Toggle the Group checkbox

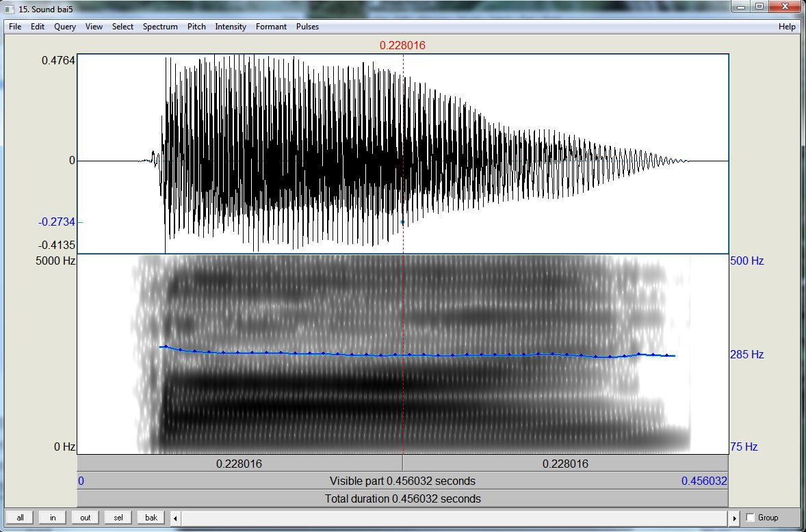(751, 518)
